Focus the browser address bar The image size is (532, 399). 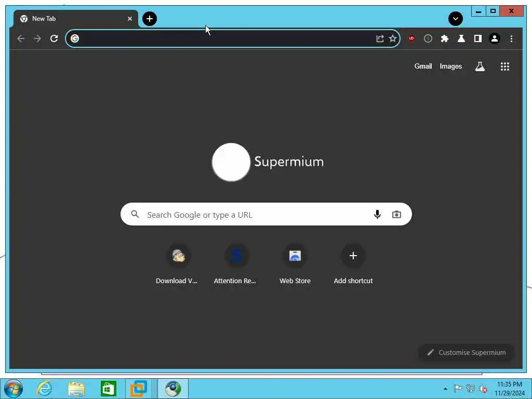tap(233, 38)
